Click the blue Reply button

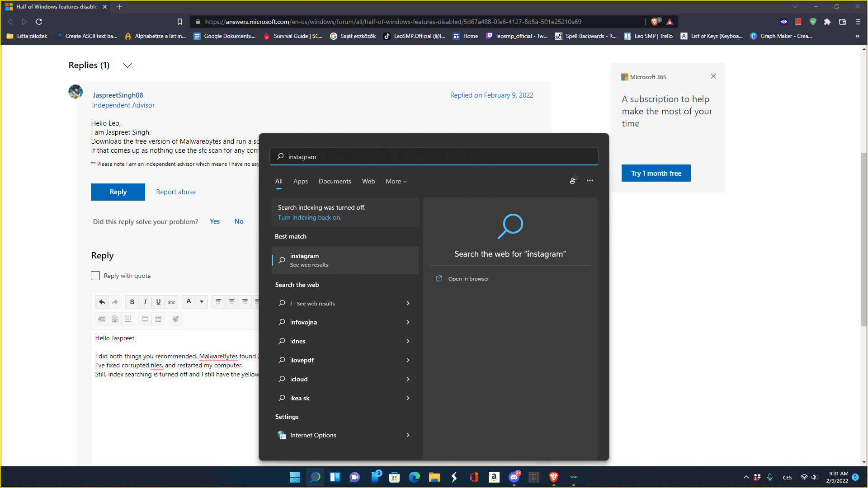[118, 192]
